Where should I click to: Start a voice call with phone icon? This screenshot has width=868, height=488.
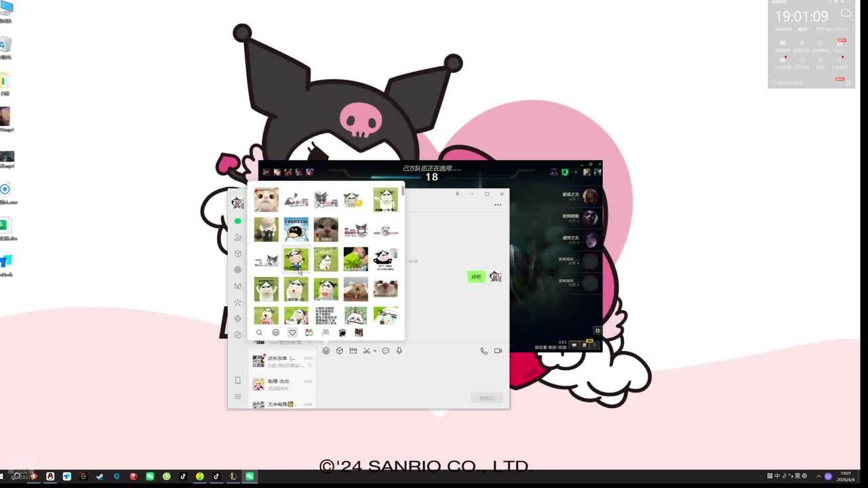(x=484, y=350)
